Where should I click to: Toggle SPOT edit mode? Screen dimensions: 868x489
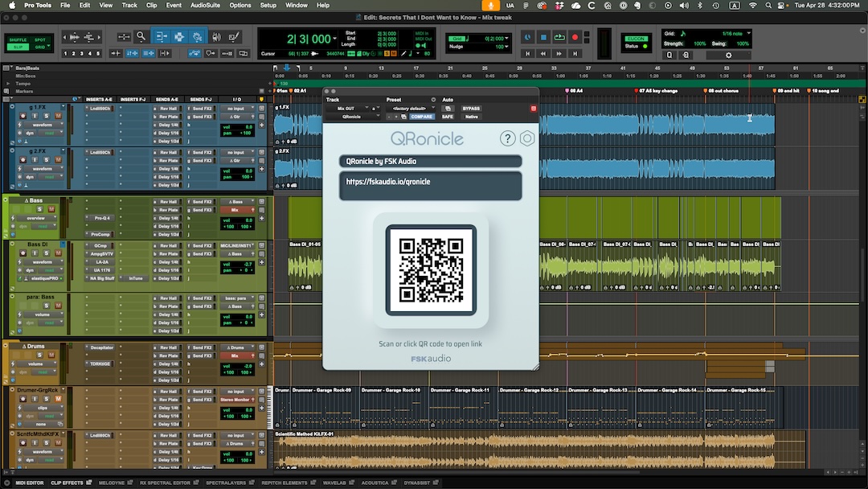(40, 40)
